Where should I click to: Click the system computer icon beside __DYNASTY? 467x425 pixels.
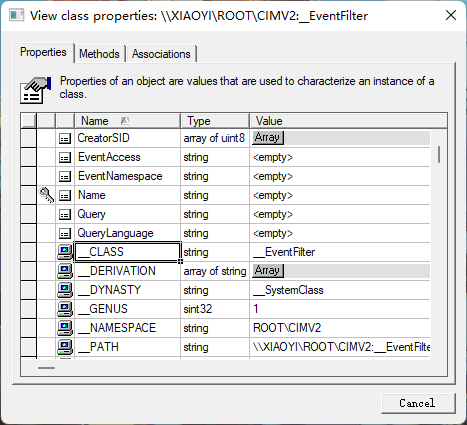pos(65,290)
